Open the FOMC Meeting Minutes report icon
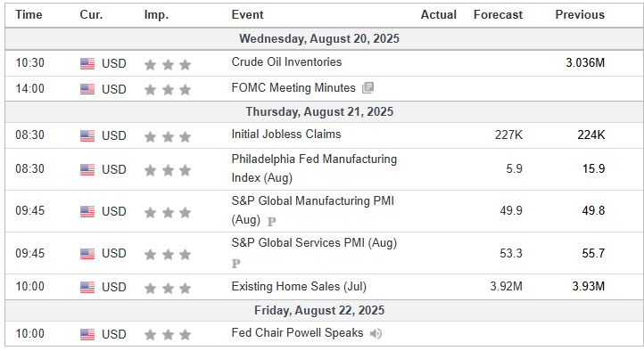This screenshot has width=644, height=351. click(x=367, y=87)
